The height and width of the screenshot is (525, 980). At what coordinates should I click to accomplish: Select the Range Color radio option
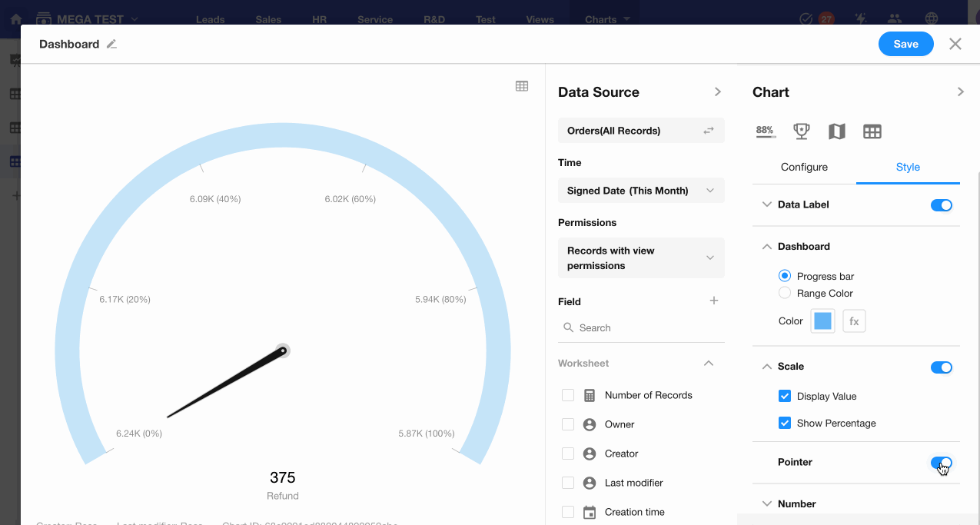(x=785, y=293)
